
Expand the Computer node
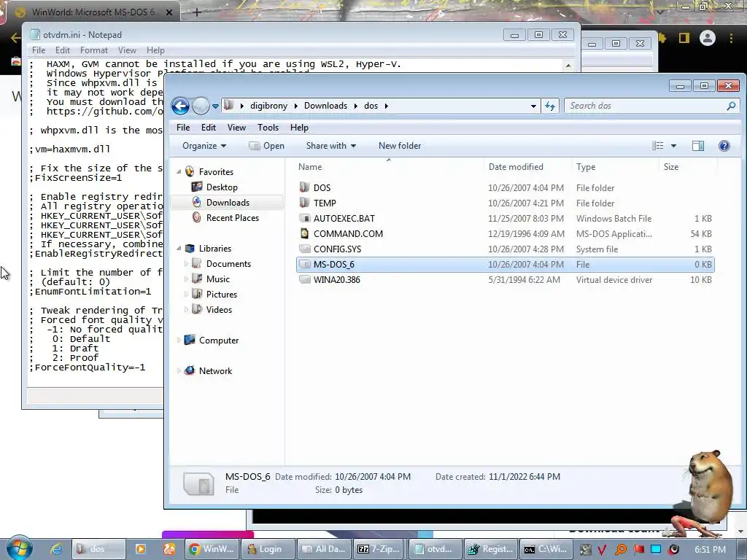179,340
